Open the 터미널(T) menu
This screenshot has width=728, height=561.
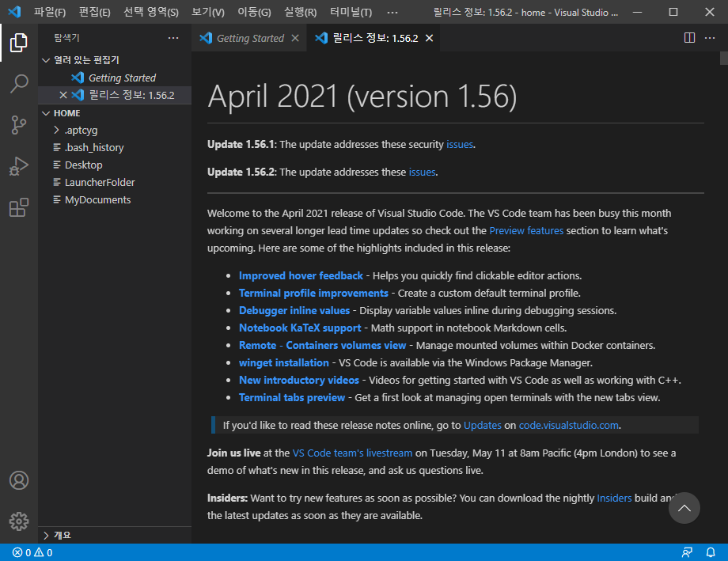click(351, 12)
